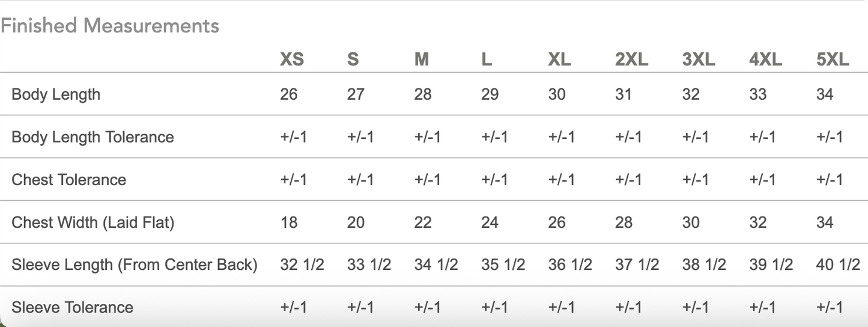
Task: Select the S body length value 27
Action: coord(356,94)
